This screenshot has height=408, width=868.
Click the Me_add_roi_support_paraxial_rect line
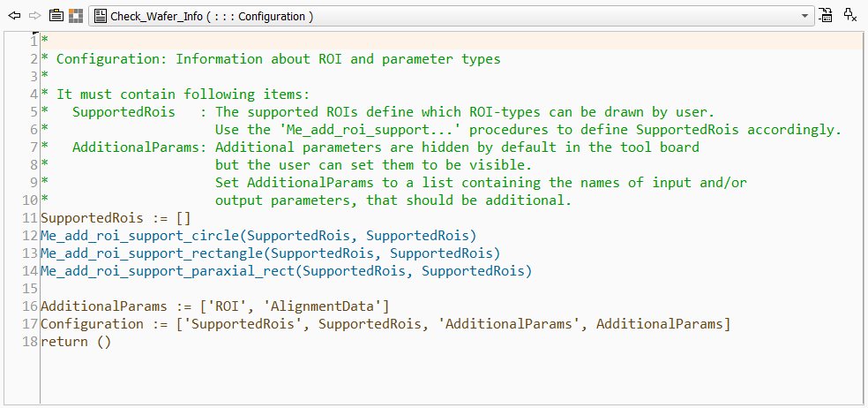click(x=286, y=271)
